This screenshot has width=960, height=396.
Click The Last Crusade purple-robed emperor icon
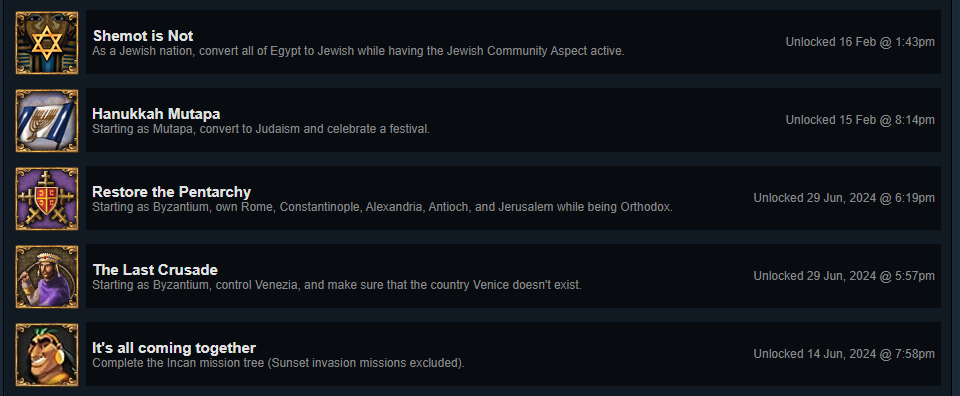click(47, 277)
